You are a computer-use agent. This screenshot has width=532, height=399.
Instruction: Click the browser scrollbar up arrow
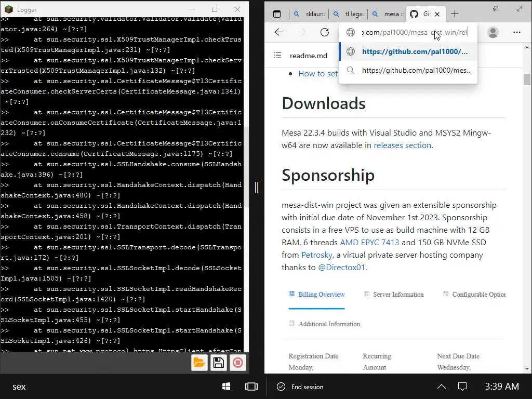click(x=527, y=47)
